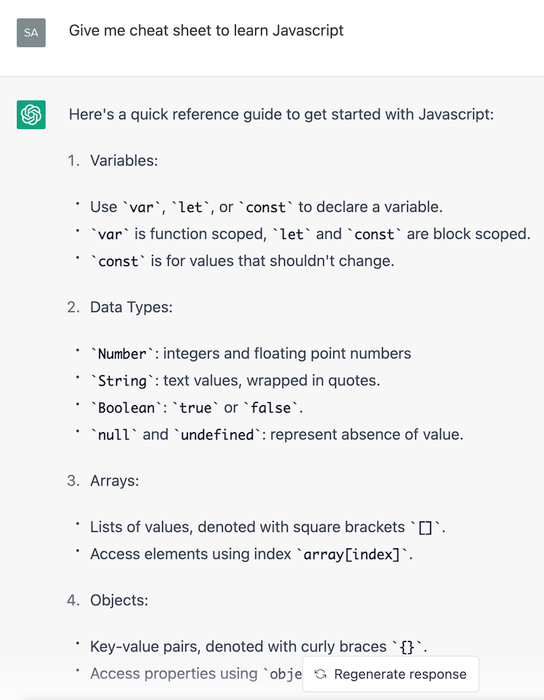Click the ChatGPT logo icon
Viewport: 544px width, 700px height.
[x=31, y=115]
